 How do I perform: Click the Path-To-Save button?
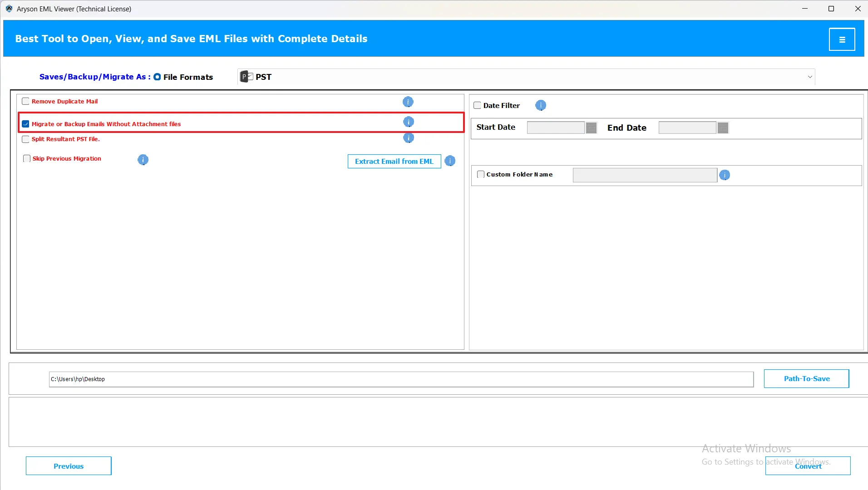(x=806, y=378)
